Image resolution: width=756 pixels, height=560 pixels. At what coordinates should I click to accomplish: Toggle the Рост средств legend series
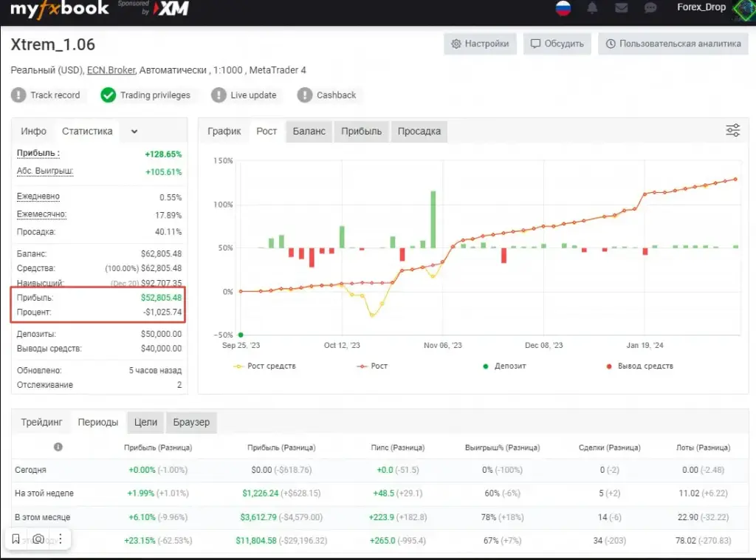[265, 366]
